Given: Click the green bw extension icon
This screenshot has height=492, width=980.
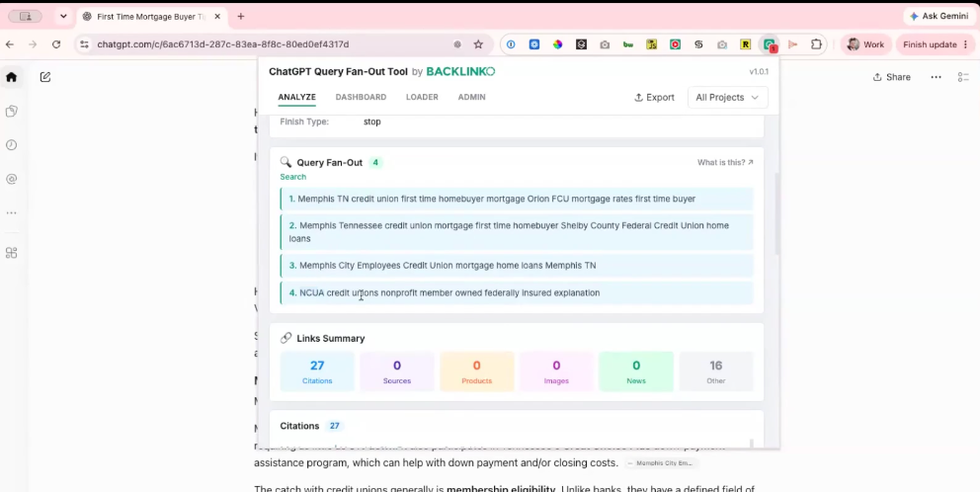Looking at the screenshot, I should [x=628, y=44].
